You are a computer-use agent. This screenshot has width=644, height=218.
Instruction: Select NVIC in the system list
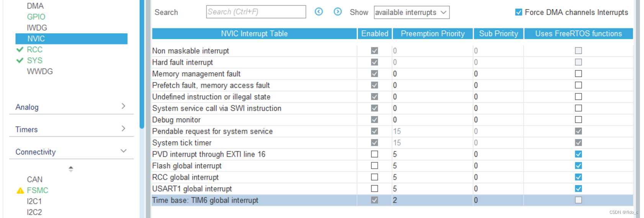[36, 39]
